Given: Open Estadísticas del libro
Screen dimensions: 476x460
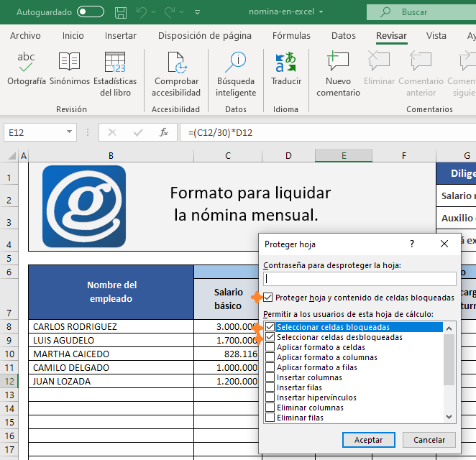Looking at the screenshot, I should click(x=115, y=63).
